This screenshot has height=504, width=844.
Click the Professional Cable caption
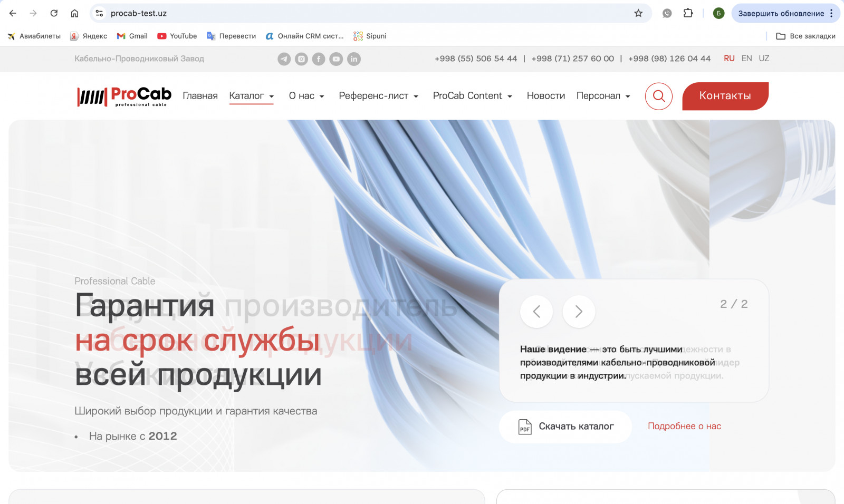[x=115, y=281]
